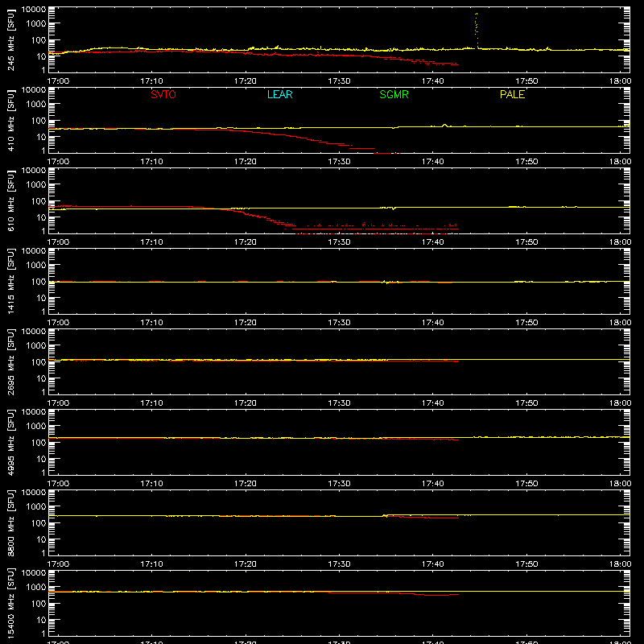Click 18:00 tick label under 245 MHz plot
644x644 pixels.
[x=620, y=81]
